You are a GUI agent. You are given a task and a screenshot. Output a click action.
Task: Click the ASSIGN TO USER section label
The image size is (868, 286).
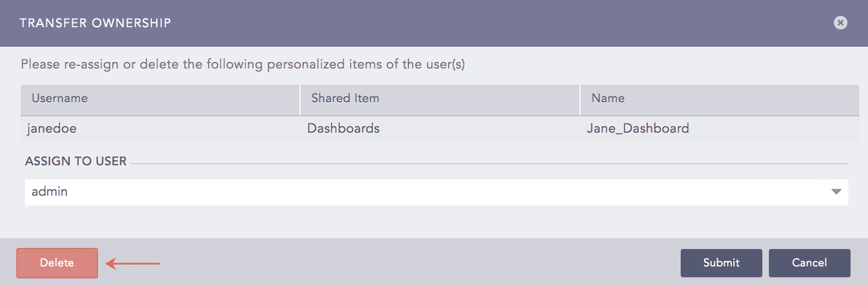click(x=76, y=161)
